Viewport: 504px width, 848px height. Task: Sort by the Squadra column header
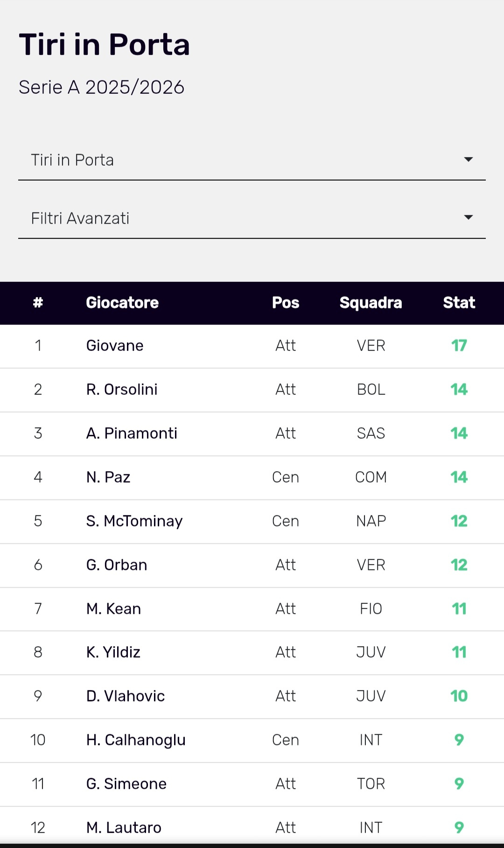coord(371,302)
